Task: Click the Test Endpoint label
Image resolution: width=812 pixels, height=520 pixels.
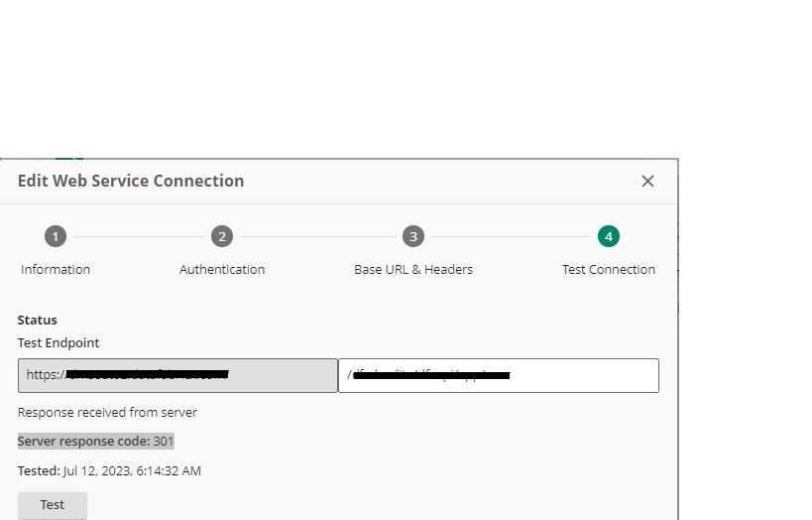Action: (x=58, y=342)
